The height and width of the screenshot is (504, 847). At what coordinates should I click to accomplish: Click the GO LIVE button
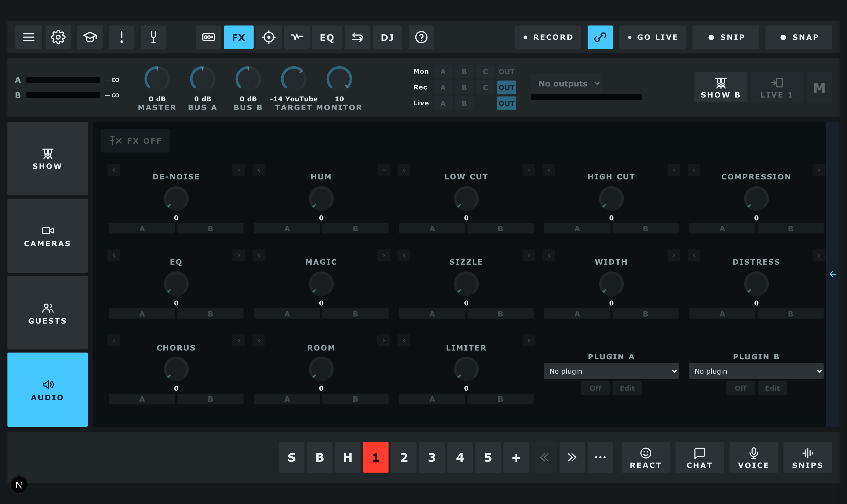coord(653,37)
